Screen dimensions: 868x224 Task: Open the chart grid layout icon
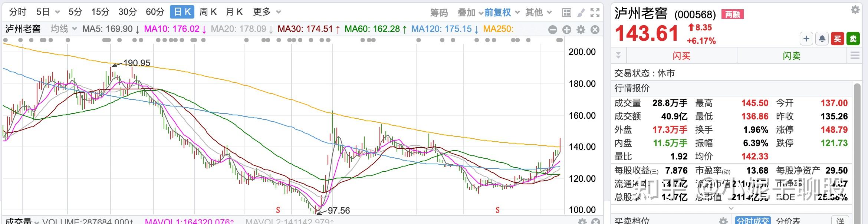(566, 13)
